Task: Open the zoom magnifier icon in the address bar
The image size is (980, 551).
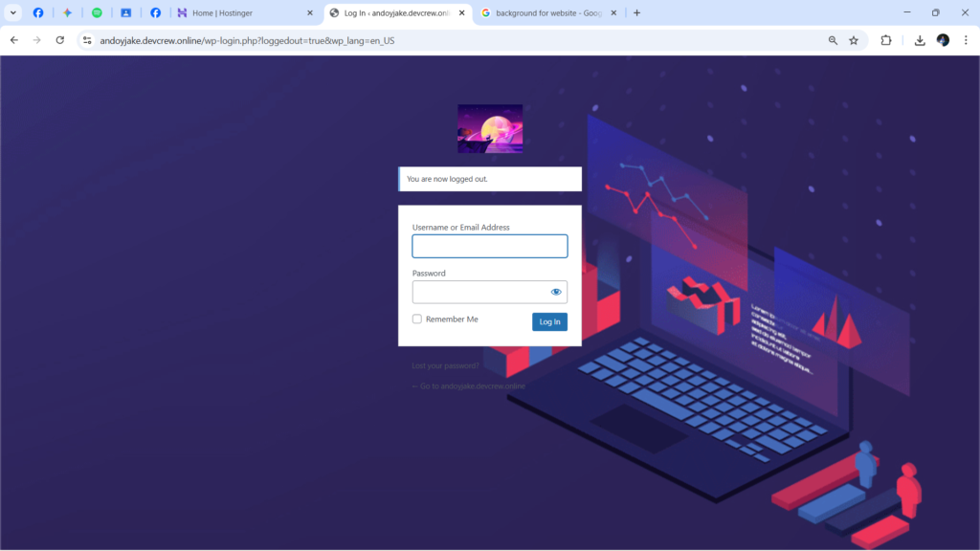Action: coord(834,40)
